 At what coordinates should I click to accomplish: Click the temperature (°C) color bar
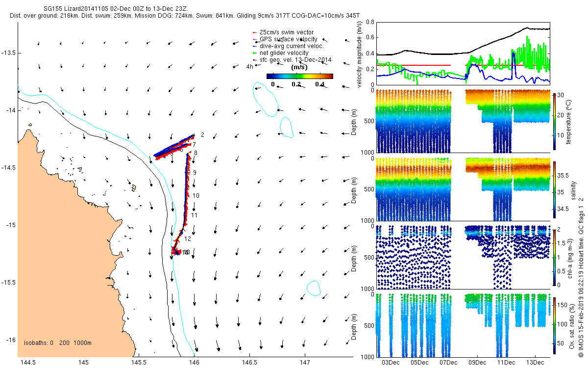pyautogui.click(x=554, y=121)
